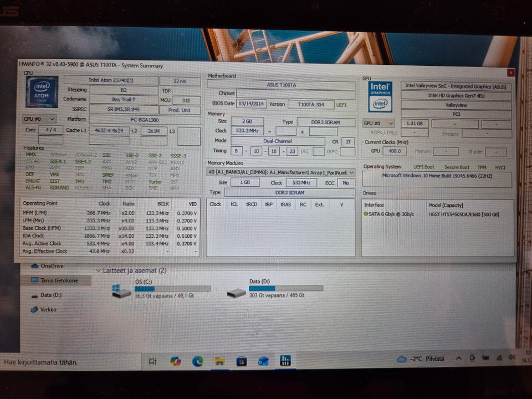Image resolution: width=532 pixels, height=399 pixels.
Task: Click the FC-BGA1380 platform field
Action: point(145,120)
